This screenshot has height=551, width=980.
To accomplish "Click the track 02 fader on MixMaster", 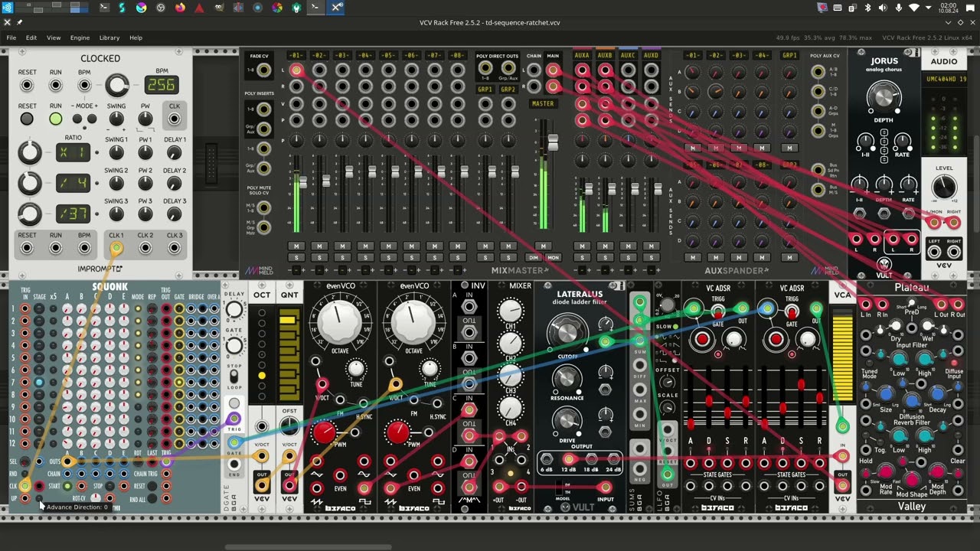I will point(326,181).
